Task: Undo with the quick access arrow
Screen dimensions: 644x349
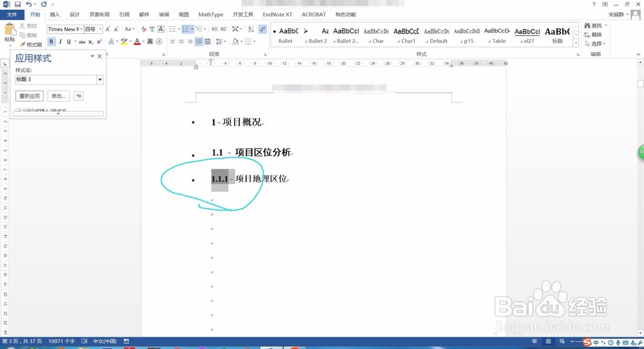Action: click(29, 4)
